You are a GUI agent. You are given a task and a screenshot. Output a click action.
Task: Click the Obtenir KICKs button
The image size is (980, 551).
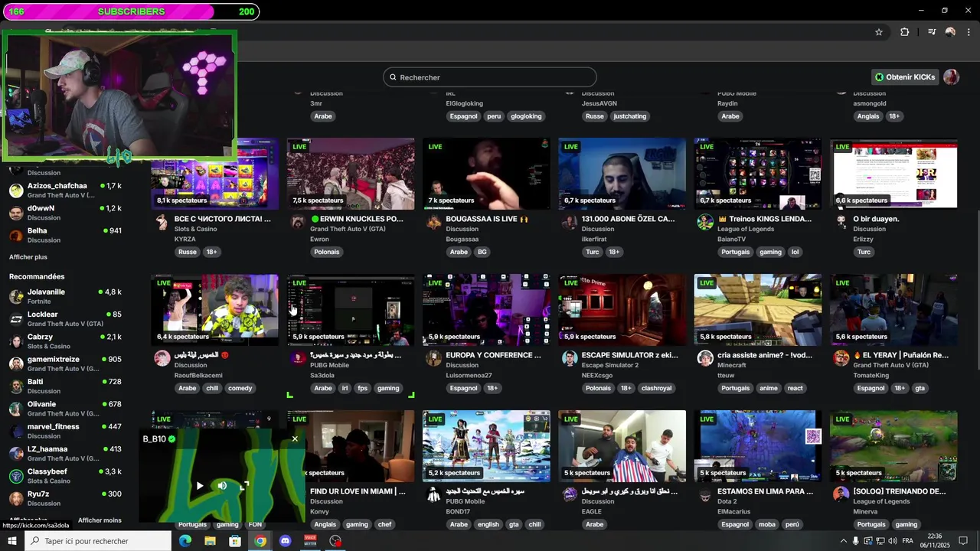pos(905,77)
